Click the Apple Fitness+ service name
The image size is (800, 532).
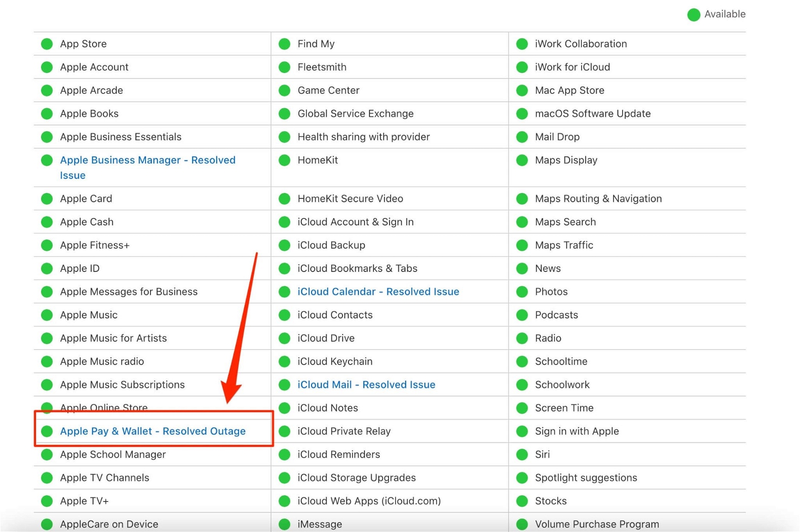pos(94,245)
